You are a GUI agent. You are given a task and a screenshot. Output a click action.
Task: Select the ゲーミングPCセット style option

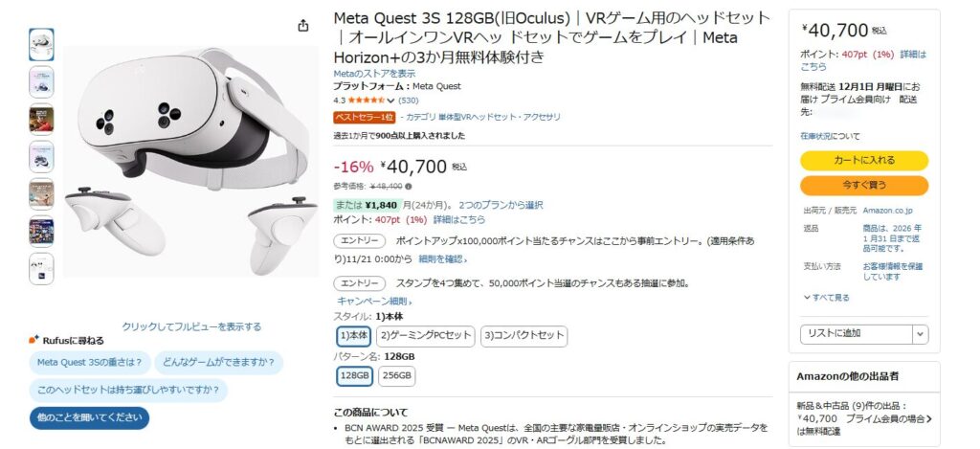(426, 335)
